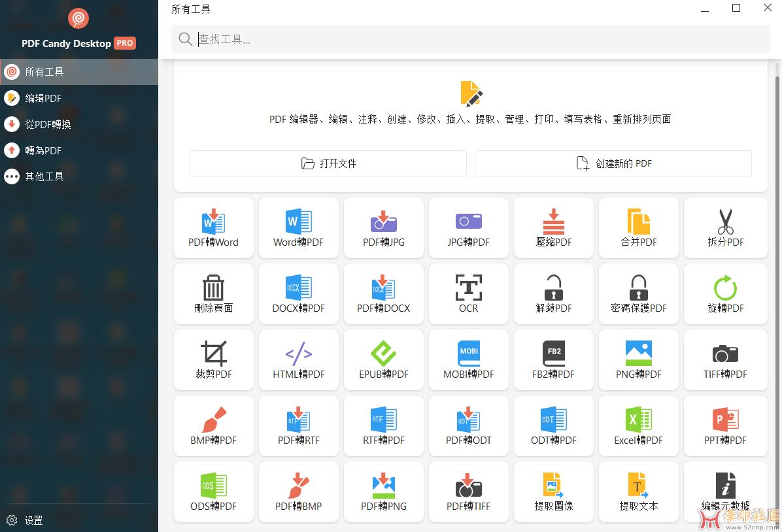Switch to 编辑PDF in the sidebar

[79, 98]
